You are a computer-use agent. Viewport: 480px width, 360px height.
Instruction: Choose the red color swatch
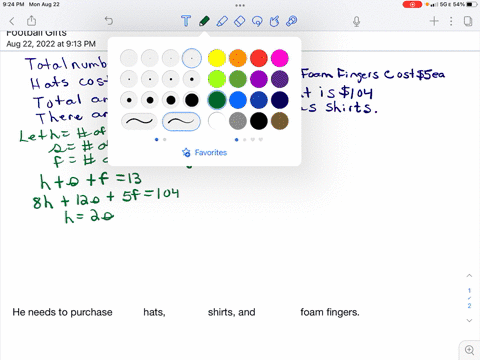259,58
